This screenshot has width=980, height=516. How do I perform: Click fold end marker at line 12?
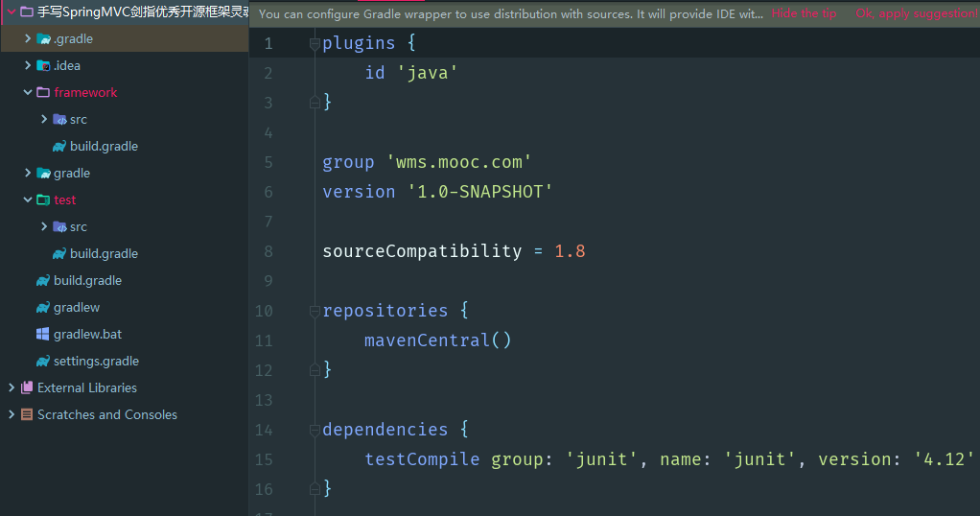[315, 370]
